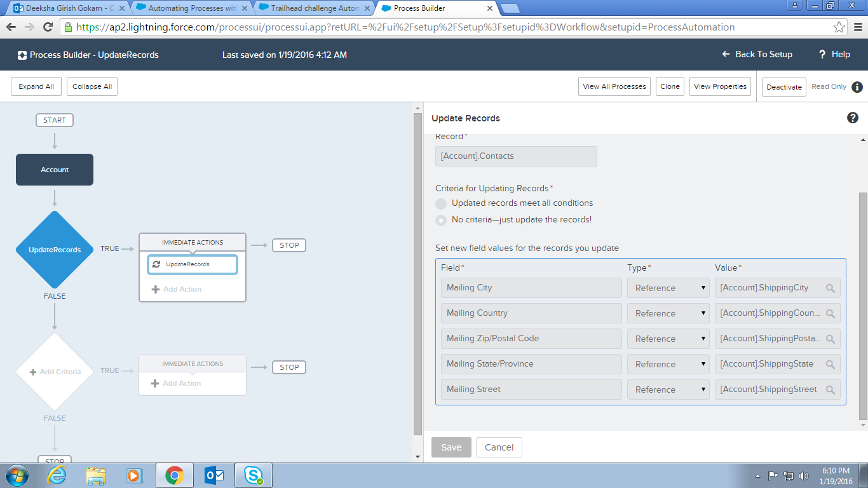The width and height of the screenshot is (868, 488).
Task: Open lookup for [Account].ShippingPosta... value
Action: click(x=831, y=339)
